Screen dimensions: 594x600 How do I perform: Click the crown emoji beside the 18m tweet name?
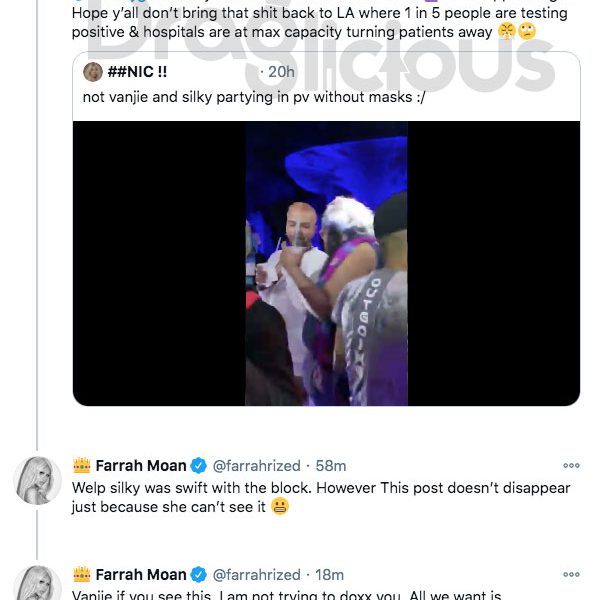82,574
